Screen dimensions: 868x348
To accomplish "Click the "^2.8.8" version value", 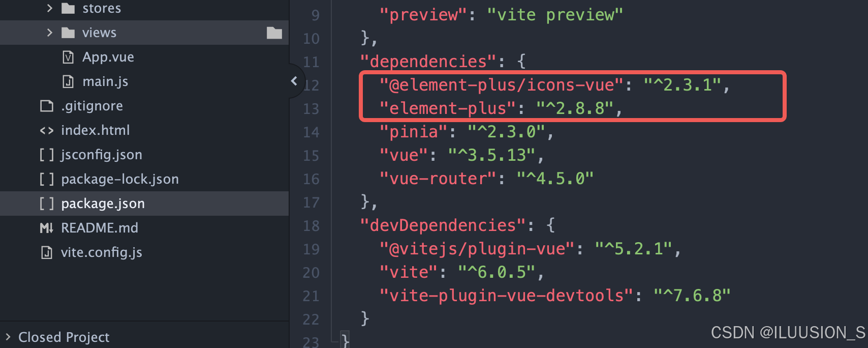I will point(575,109).
